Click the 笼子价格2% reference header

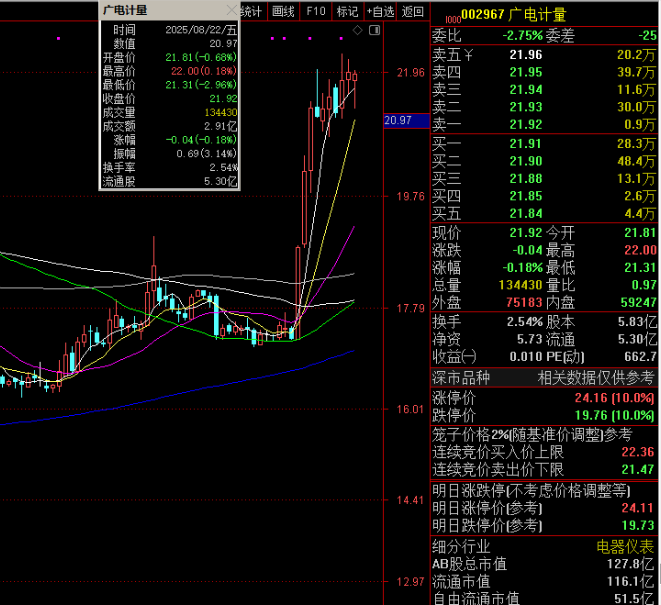click(532, 434)
